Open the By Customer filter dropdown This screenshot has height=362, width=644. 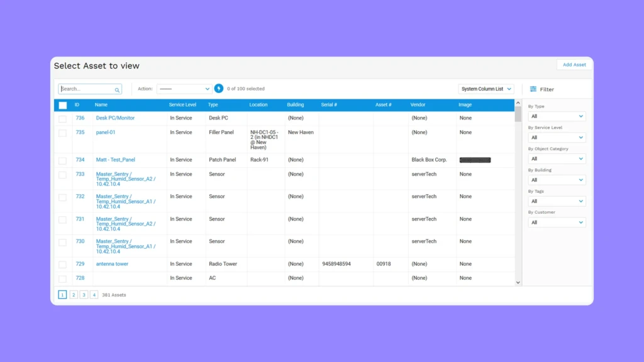tap(557, 222)
